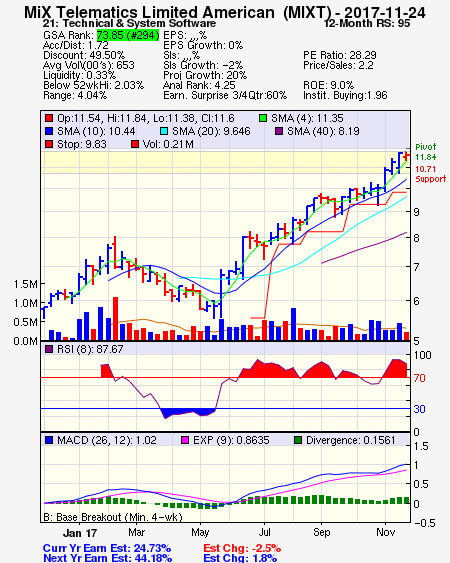Click the SMA (10): 10.44 legend text

click(96, 131)
